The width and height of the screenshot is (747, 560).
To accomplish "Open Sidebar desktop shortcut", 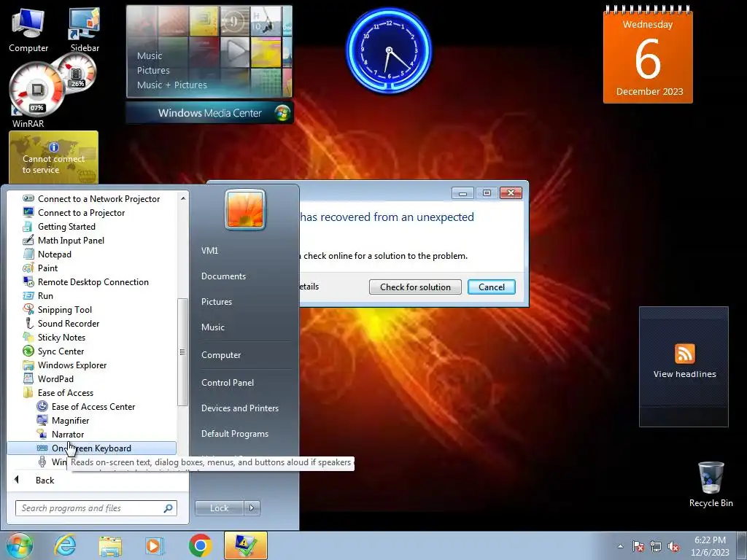I will click(x=85, y=31).
